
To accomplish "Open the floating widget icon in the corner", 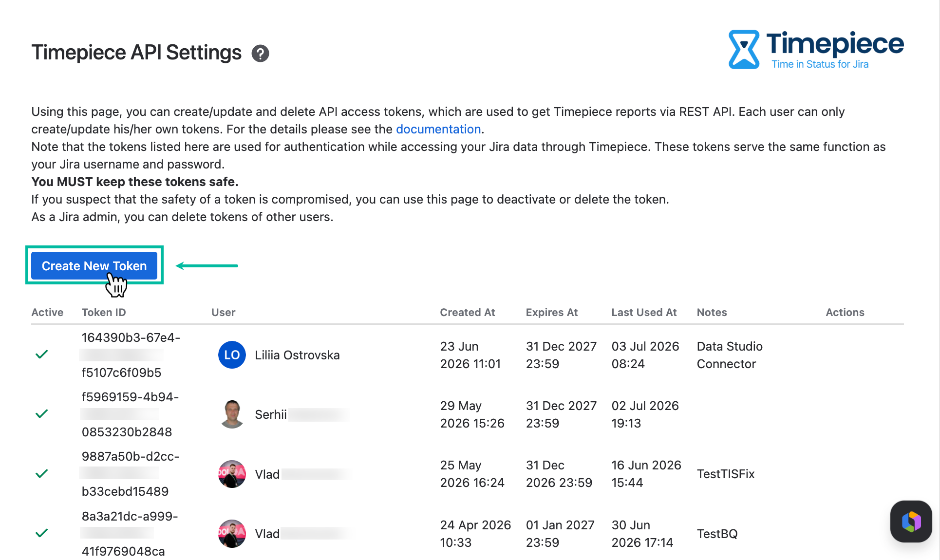I will [911, 522].
